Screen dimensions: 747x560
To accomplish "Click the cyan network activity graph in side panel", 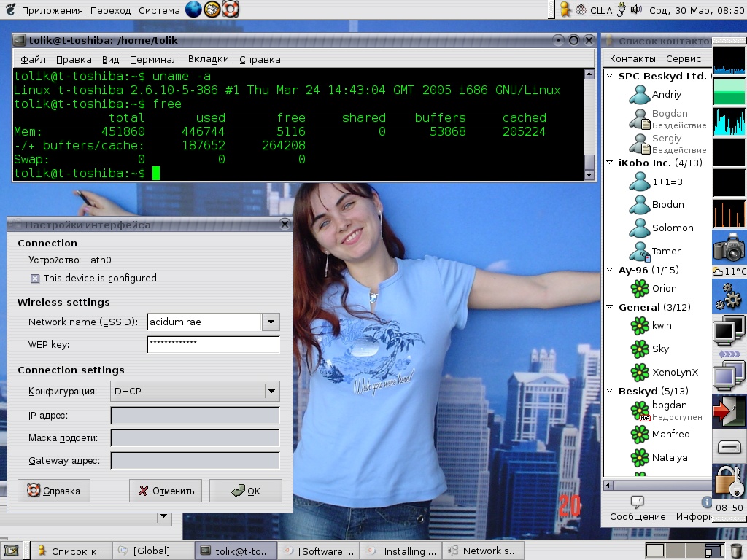I will [729, 122].
